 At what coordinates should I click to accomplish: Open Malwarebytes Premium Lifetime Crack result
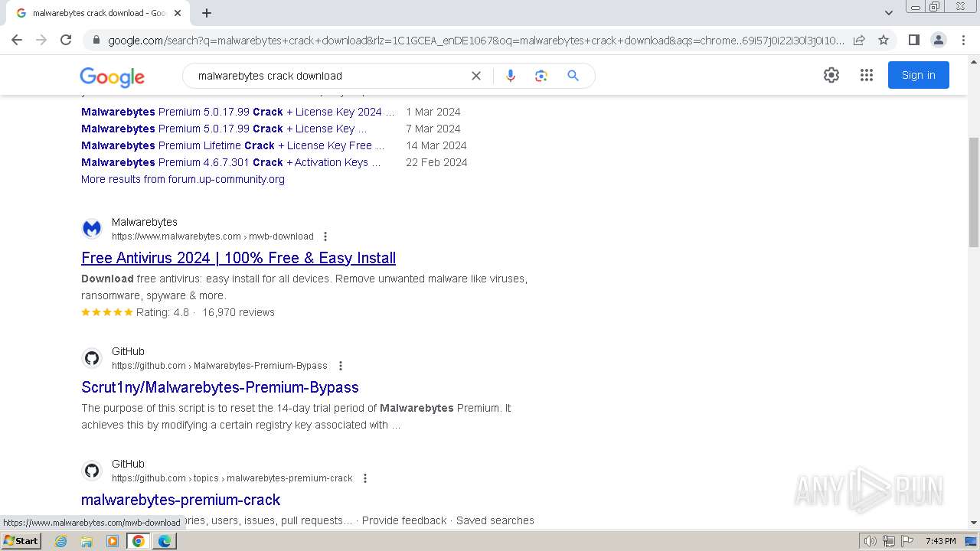233,145
